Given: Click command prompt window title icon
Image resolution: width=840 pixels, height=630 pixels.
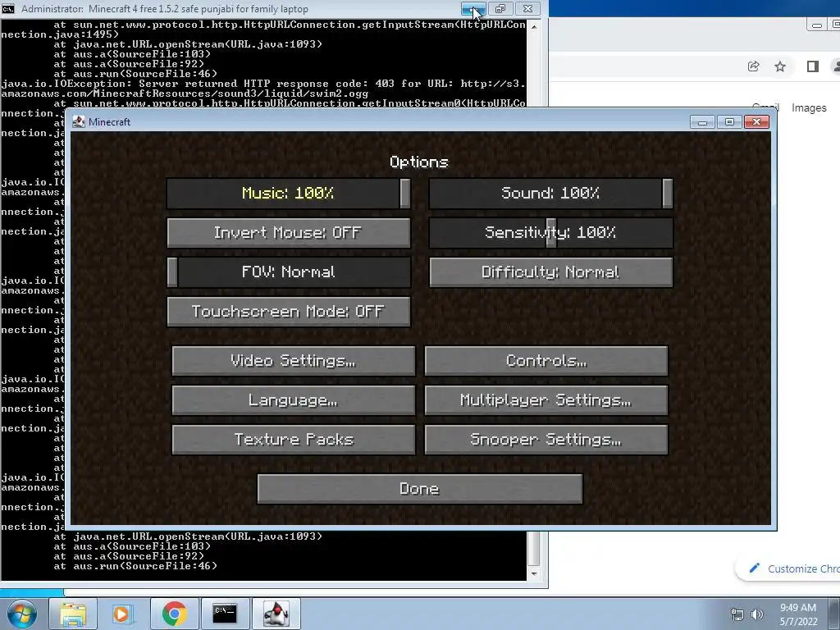Looking at the screenshot, I should [8, 8].
